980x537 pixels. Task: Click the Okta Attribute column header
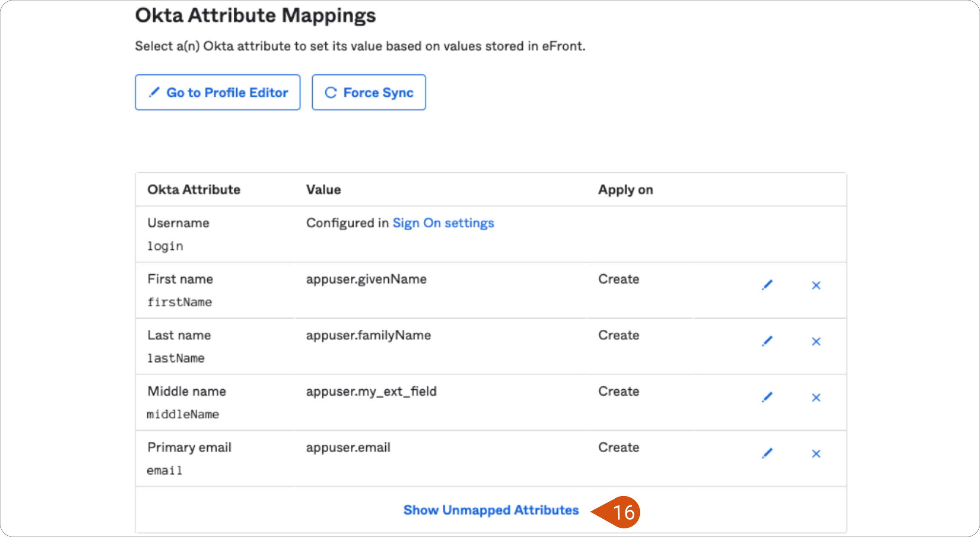coord(194,190)
